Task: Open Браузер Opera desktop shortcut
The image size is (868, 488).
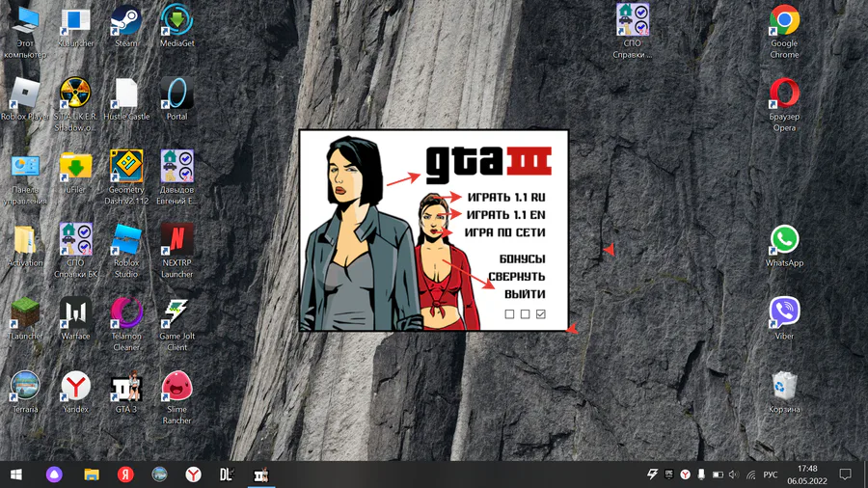Action: click(x=784, y=104)
